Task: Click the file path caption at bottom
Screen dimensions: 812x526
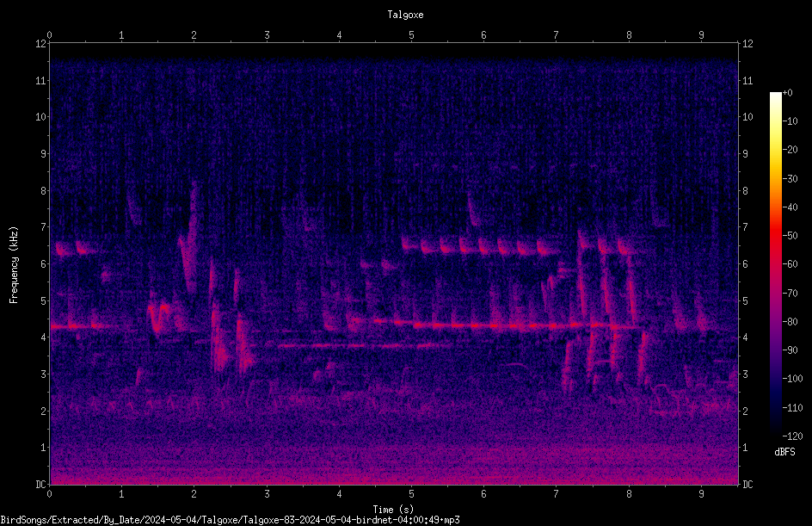Action: tap(230, 520)
